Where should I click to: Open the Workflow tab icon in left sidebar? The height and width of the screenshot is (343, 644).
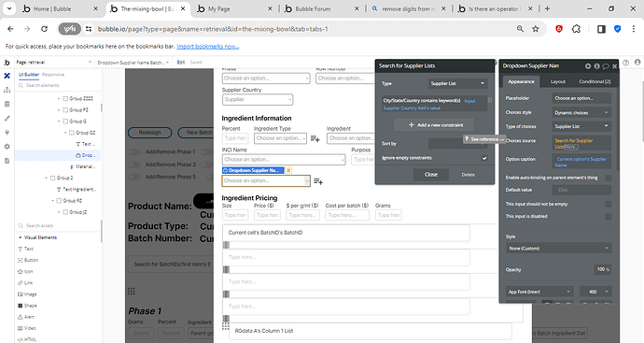pos(7,90)
